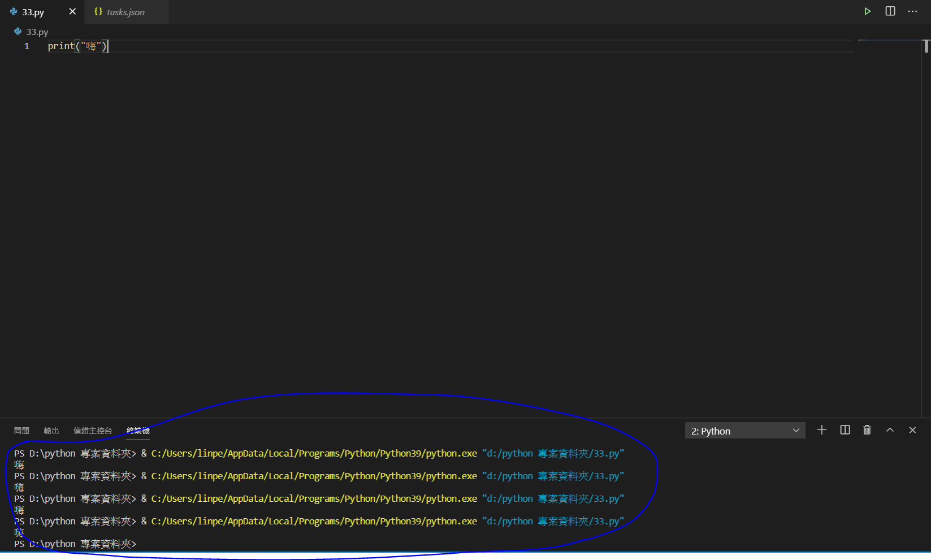Run the Python file with the play icon
Image resolution: width=931 pixels, height=560 pixels.
click(x=867, y=11)
